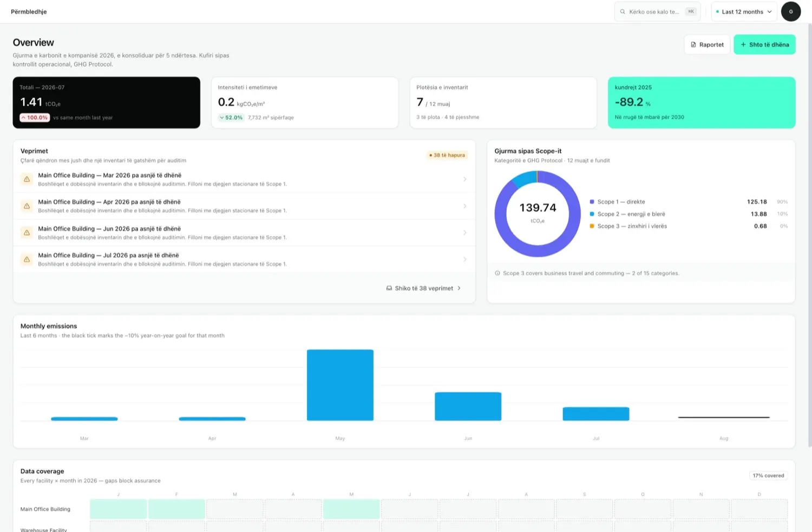The height and width of the screenshot is (532, 812).
Task: Click the 38 të hapura badge
Action: (x=447, y=155)
